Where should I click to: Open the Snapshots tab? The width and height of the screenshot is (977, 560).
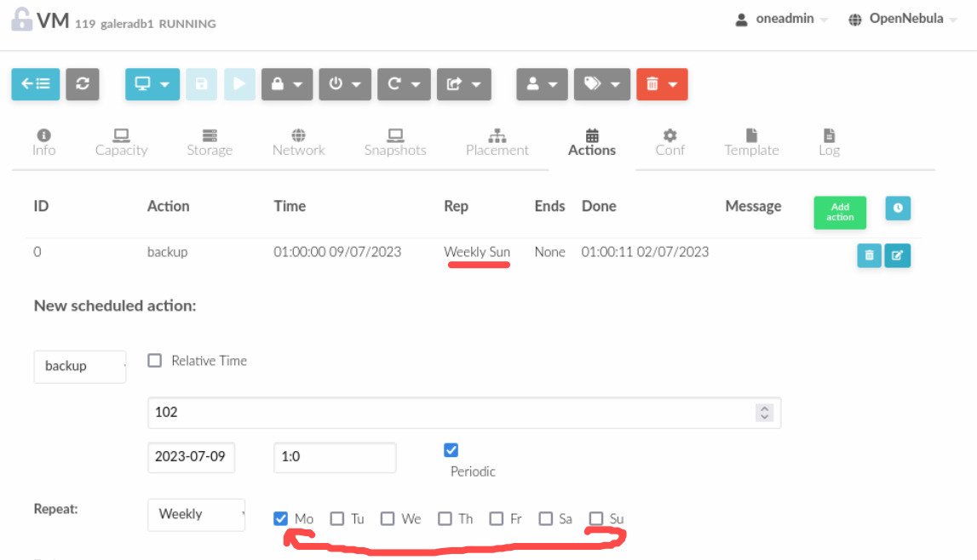point(394,141)
